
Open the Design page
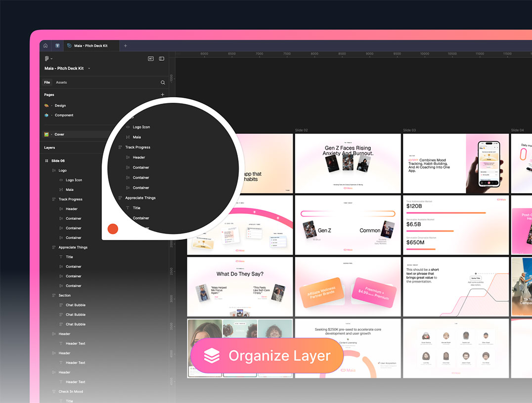[x=60, y=106]
